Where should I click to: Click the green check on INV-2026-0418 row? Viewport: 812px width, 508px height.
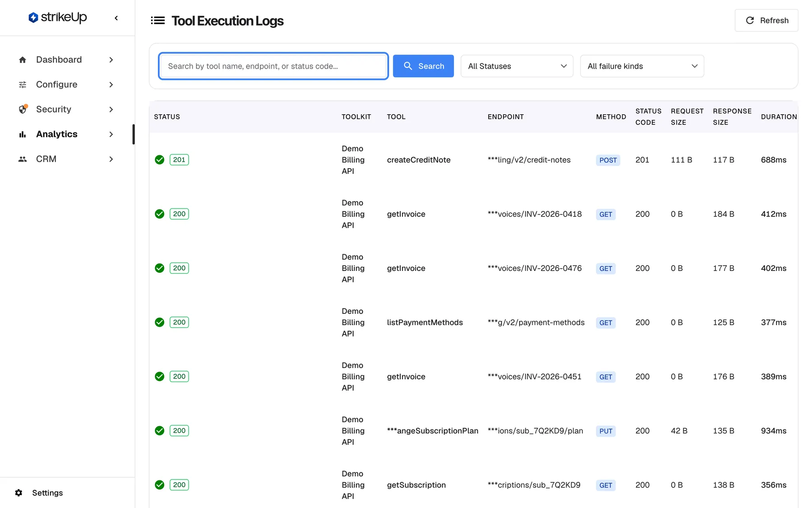159,214
